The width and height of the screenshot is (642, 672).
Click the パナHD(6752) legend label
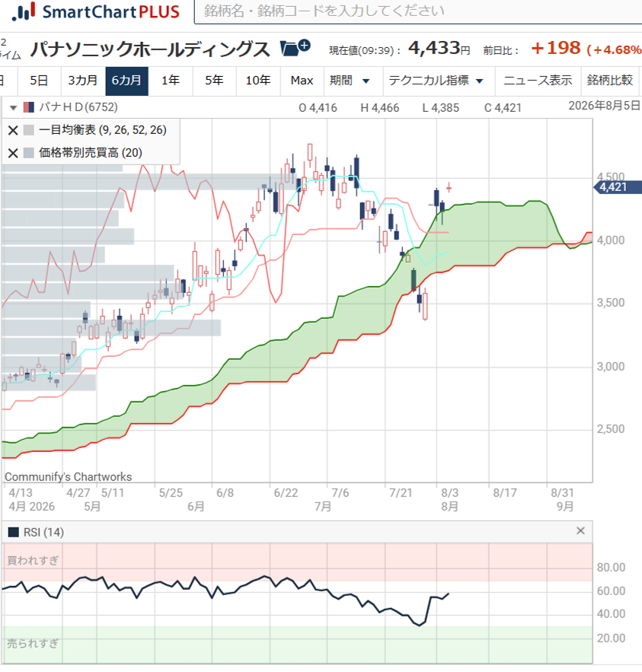click(78, 107)
